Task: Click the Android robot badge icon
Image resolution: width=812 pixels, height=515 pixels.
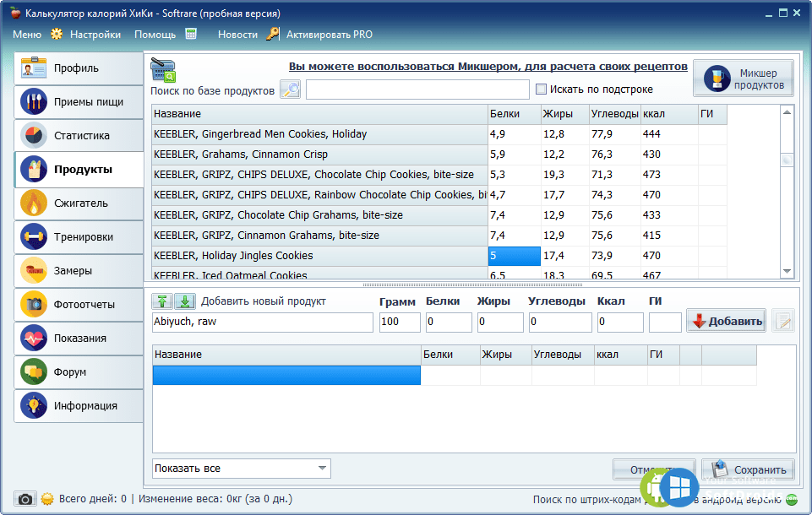Action: tap(653, 488)
